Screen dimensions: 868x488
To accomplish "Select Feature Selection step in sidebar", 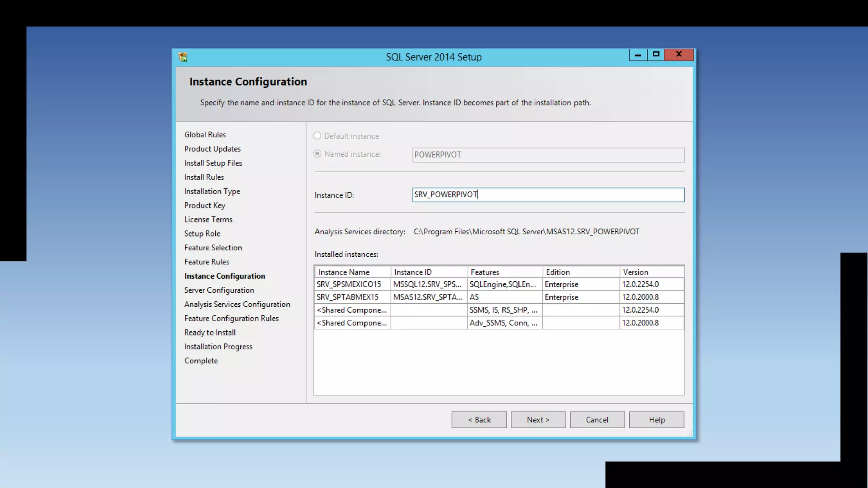I will click(x=213, y=248).
